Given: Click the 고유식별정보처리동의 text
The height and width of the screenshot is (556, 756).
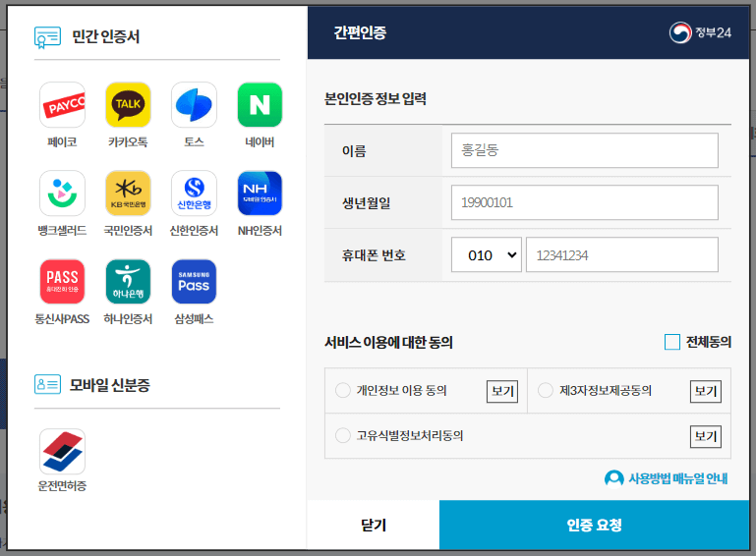Looking at the screenshot, I should pyautogui.click(x=410, y=435).
